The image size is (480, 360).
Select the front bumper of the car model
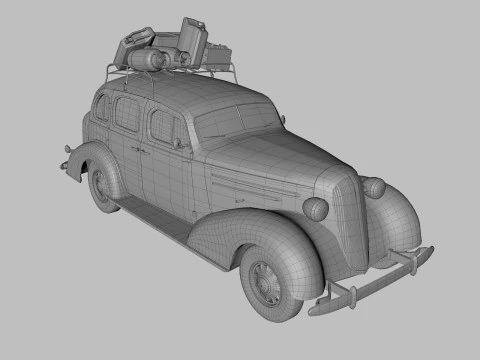372,283
